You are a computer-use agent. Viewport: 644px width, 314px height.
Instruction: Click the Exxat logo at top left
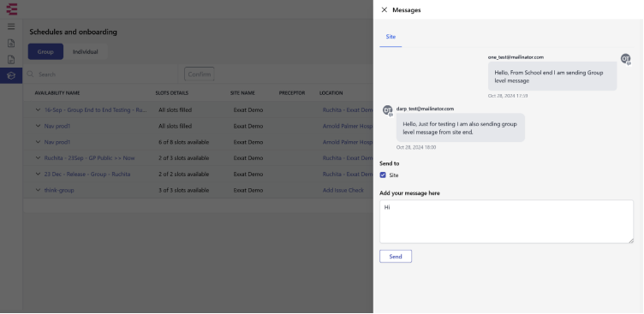(12, 9)
